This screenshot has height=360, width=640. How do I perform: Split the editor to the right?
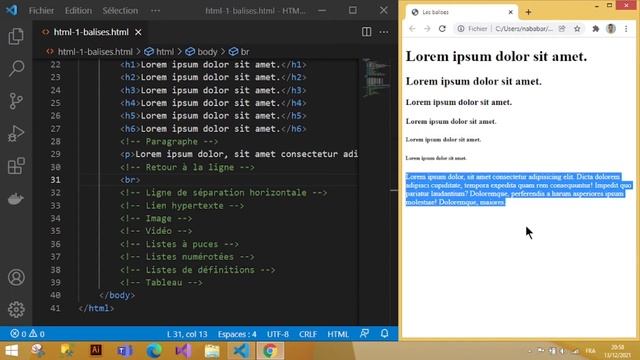pyautogui.click(x=366, y=32)
